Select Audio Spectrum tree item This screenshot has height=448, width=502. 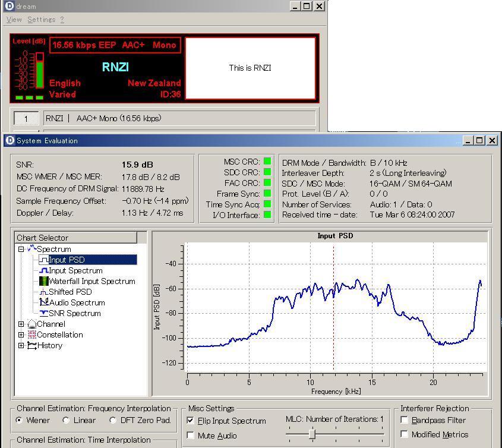coord(77,302)
